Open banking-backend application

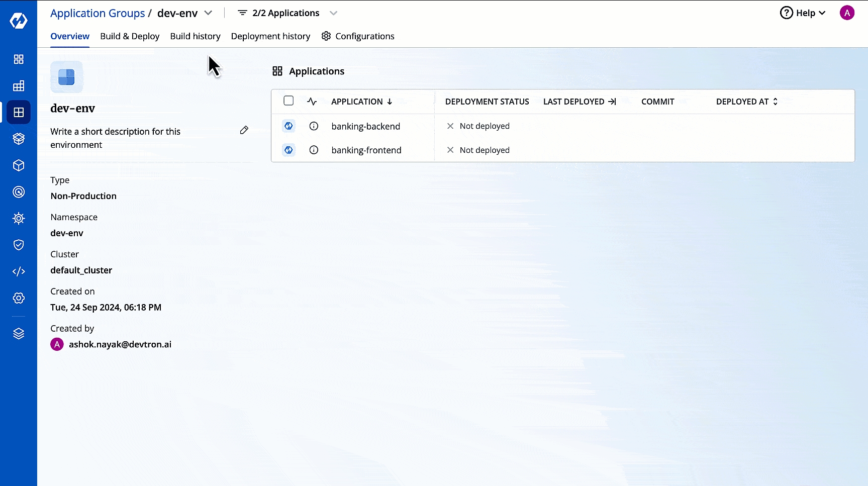click(365, 126)
